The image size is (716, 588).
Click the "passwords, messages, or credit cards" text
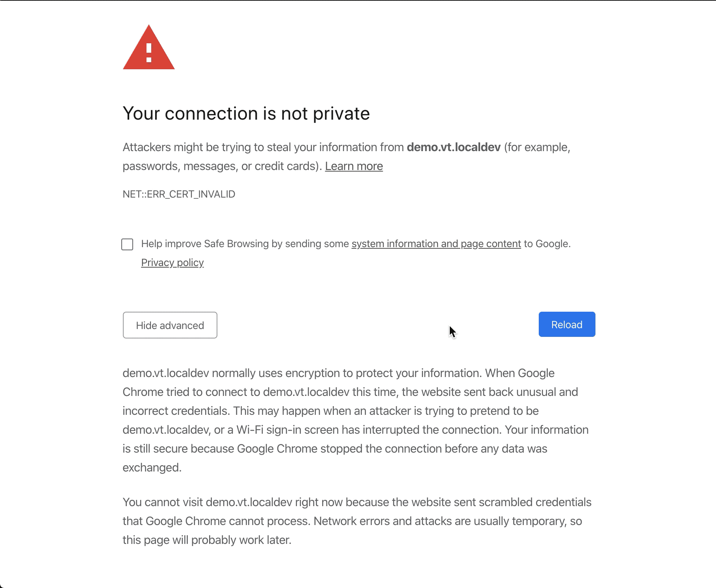click(x=221, y=166)
